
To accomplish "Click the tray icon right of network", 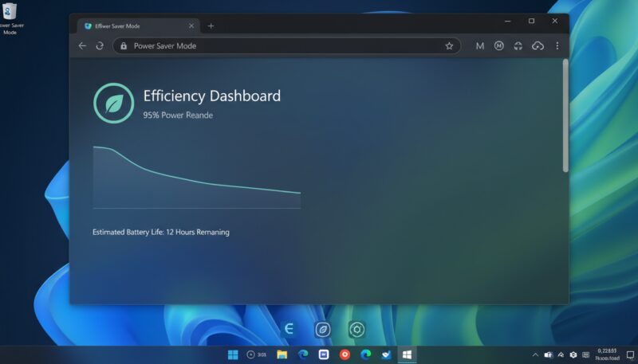I will (573, 355).
